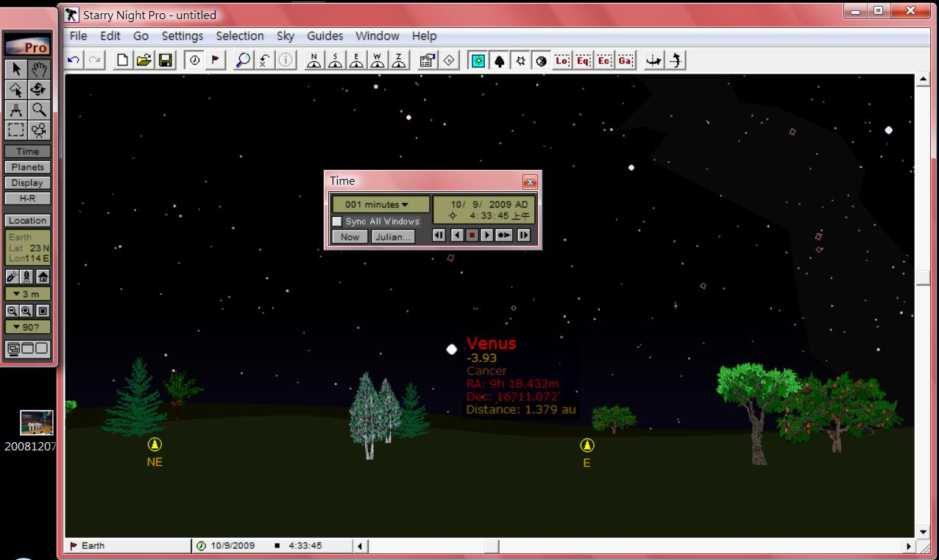This screenshot has height=560, width=939.
Task: Pick the magnifier tool in the tool palette
Action: click(38, 110)
